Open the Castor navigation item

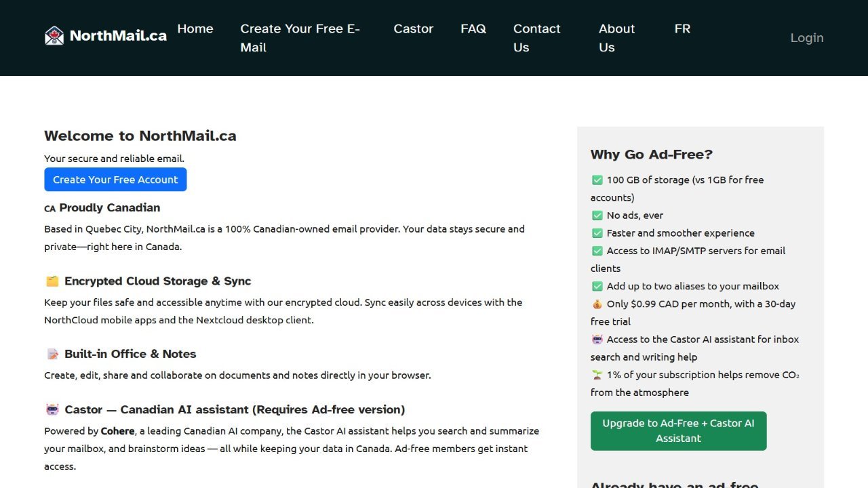pyautogui.click(x=414, y=28)
